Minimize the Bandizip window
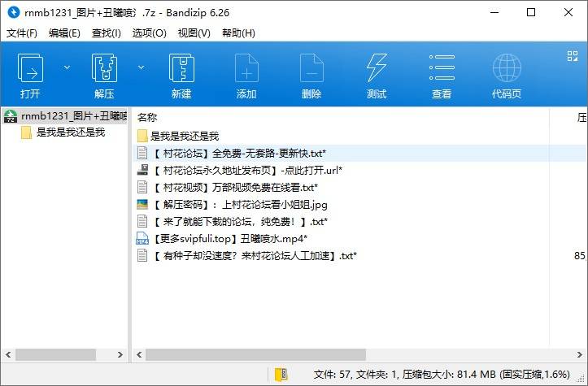Image resolution: width=588 pixels, height=386 pixels. (x=494, y=12)
